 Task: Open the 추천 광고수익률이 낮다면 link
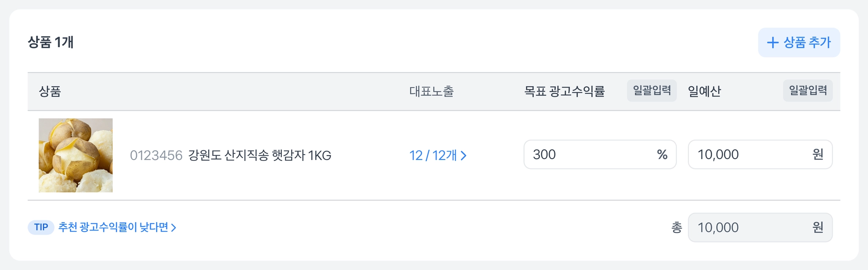(x=113, y=228)
